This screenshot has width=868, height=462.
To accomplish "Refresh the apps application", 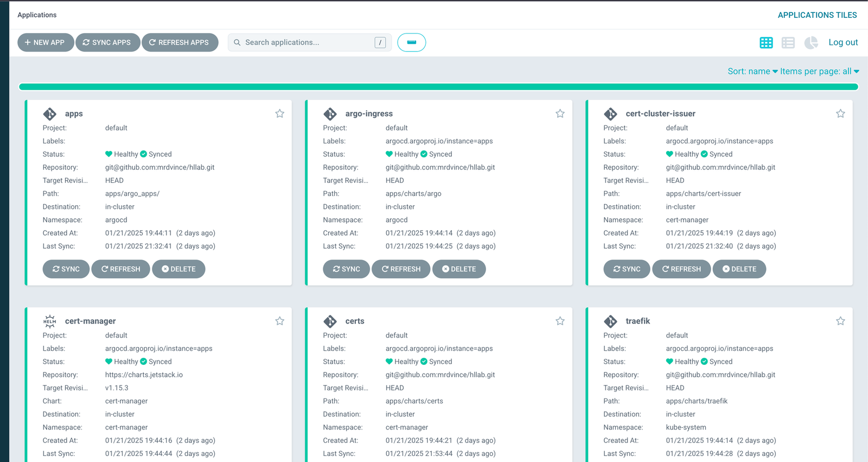I will pyautogui.click(x=120, y=269).
